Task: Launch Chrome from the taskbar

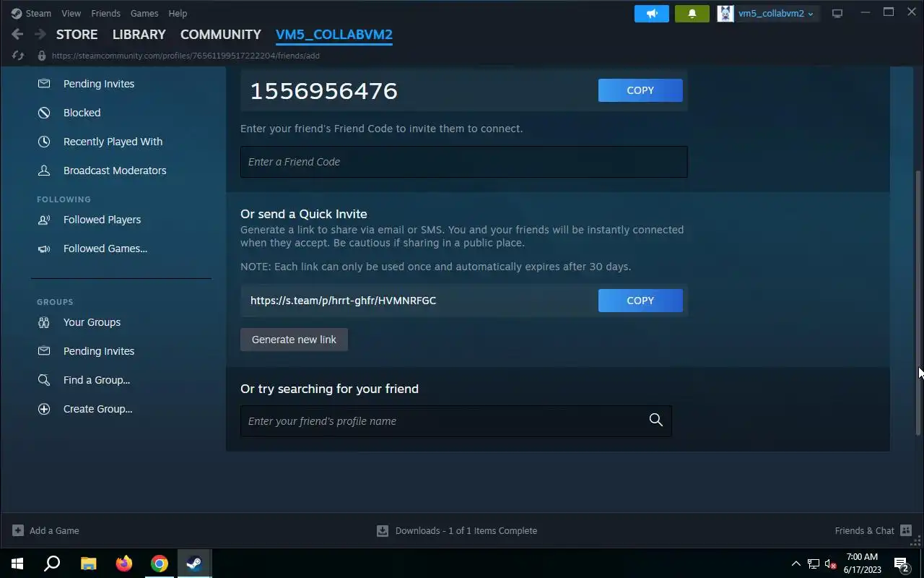Action: tap(160, 564)
